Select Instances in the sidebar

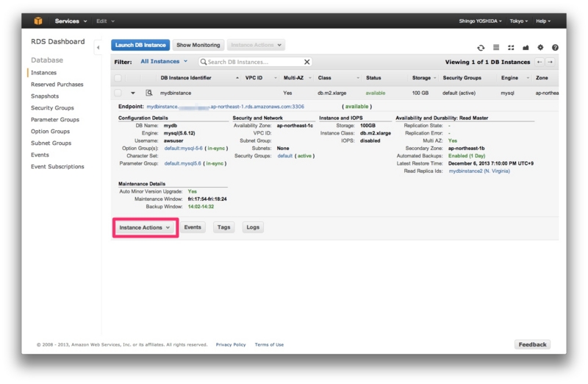[x=43, y=72]
